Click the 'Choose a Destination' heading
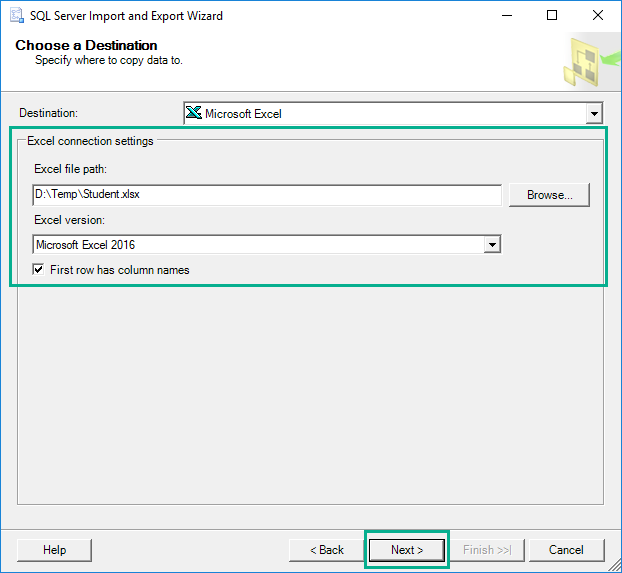The width and height of the screenshot is (622, 573). (86, 45)
